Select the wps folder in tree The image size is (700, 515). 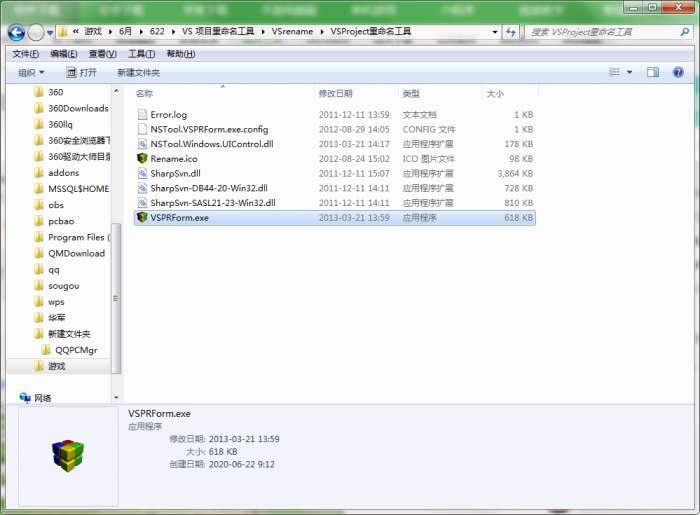point(50,302)
